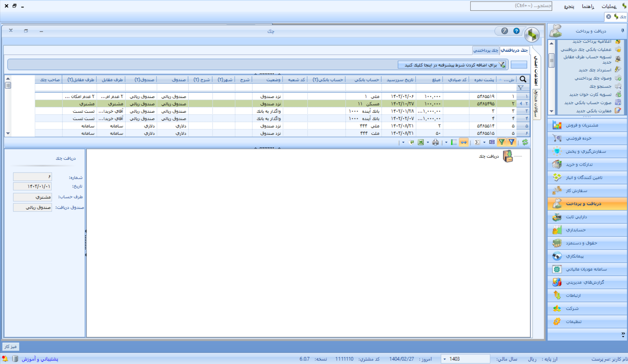The width and height of the screenshot is (628, 364).
Task: Select 'ارتباطات' module
Action: pos(587,295)
